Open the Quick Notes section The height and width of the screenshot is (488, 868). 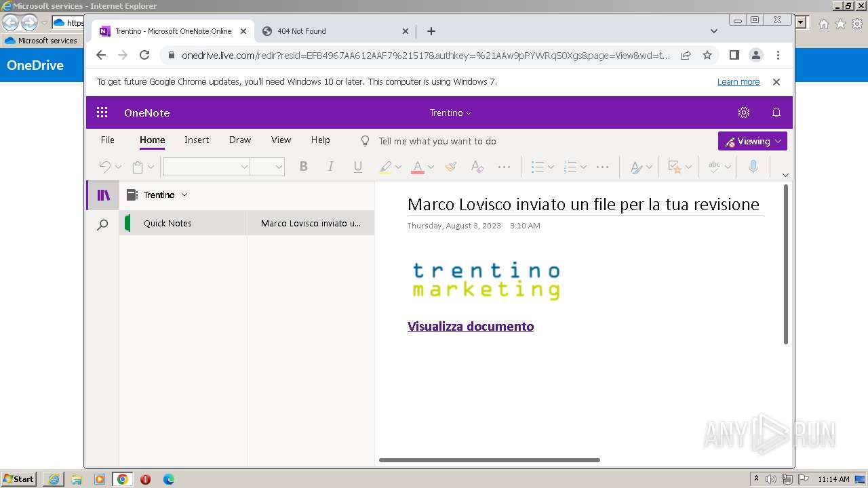183,223
